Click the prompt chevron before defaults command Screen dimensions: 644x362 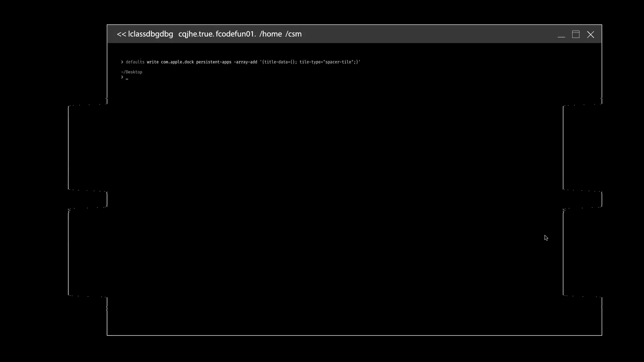coord(122,62)
